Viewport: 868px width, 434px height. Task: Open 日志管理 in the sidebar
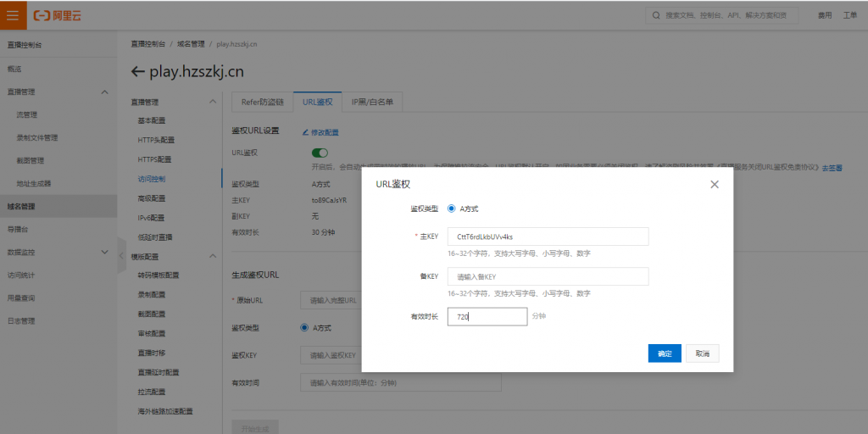[x=21, y=320]
